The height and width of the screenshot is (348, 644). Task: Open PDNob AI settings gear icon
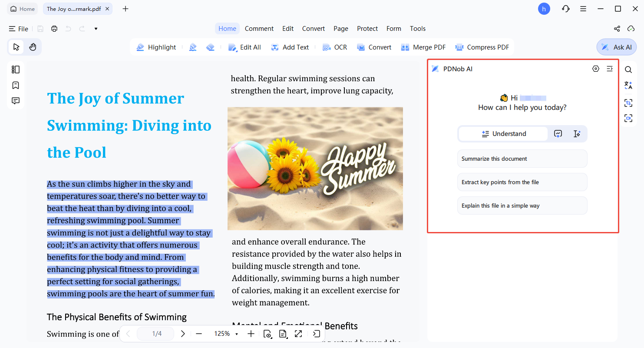[595, 69]
